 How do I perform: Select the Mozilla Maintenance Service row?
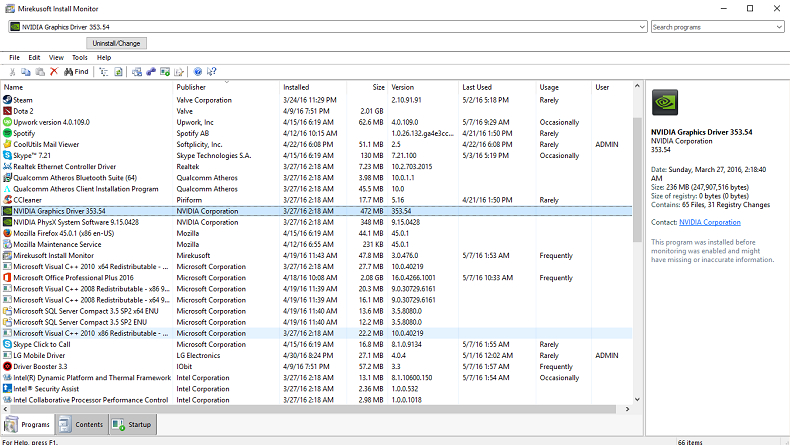[316, 244]
